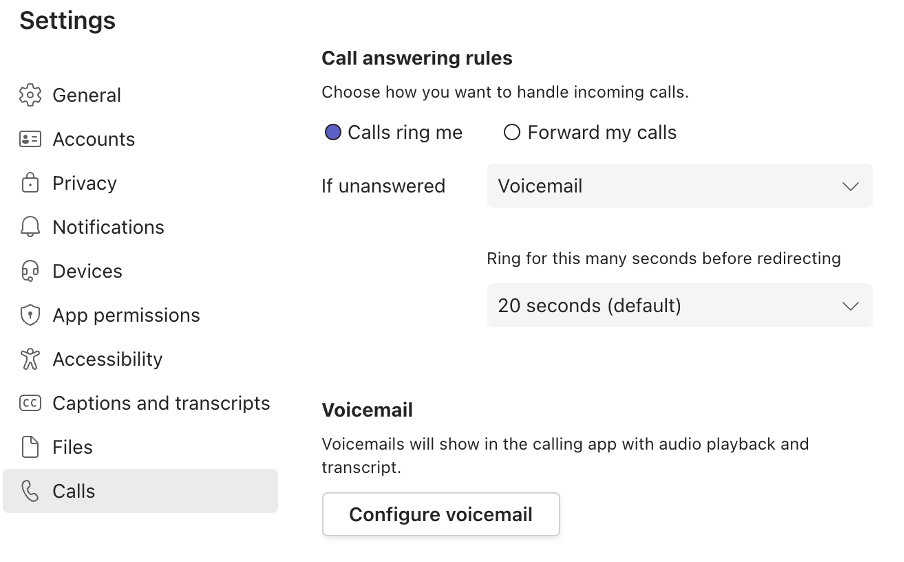The width and height of the screenshot is (904, 562).
Task: Go to Captions and transcripts settings
Action: [x=161, y=403]
